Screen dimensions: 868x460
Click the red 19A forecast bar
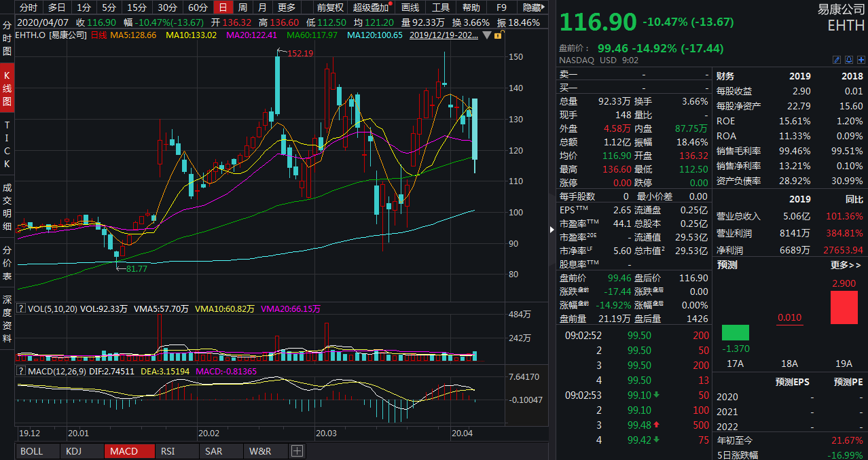tap(844, 307)
